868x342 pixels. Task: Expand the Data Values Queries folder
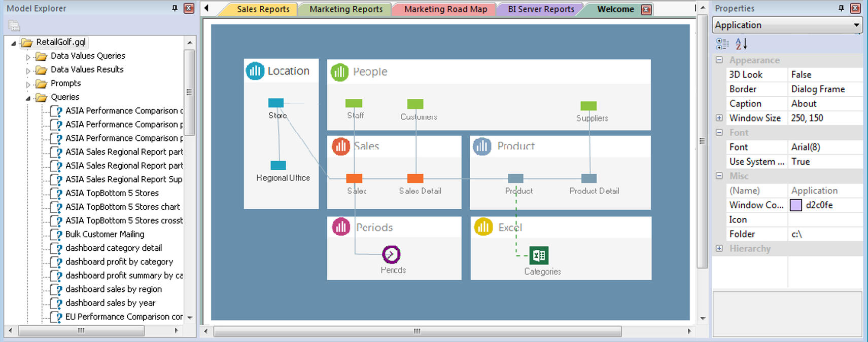click(x=28, y=57)
